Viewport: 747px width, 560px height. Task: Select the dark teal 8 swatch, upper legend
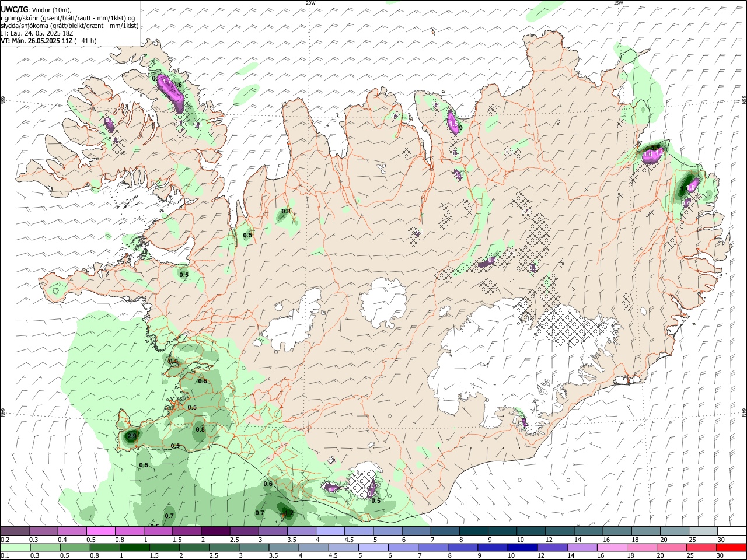473,531
